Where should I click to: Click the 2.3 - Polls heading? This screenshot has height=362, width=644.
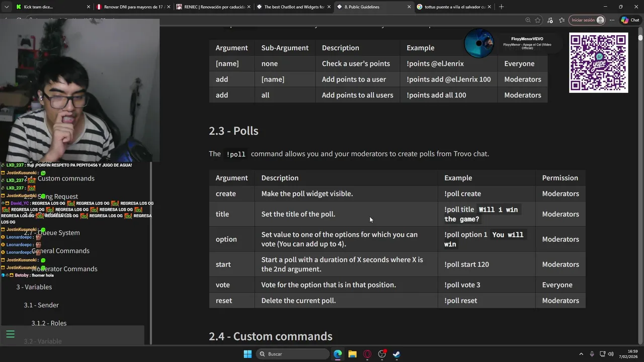pos(233,131)
